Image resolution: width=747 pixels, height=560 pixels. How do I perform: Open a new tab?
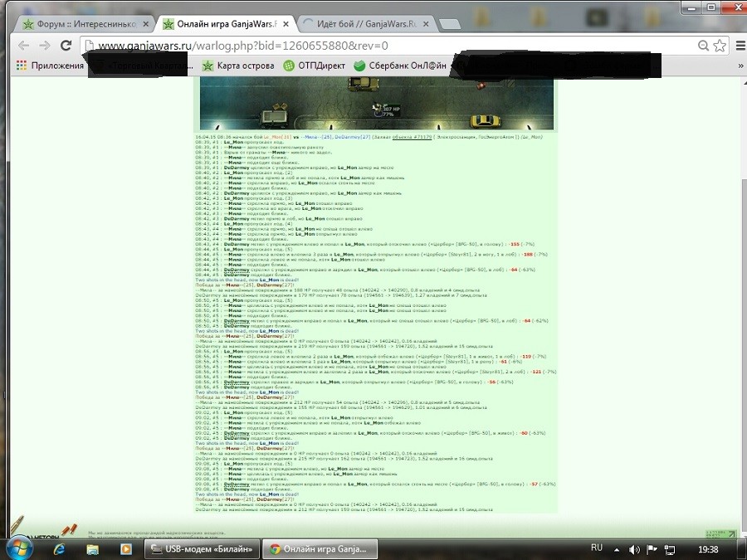click(449, 24)
